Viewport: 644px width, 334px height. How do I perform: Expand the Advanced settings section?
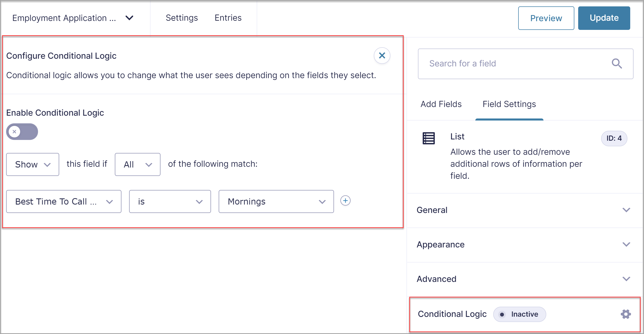click(525, 279)
